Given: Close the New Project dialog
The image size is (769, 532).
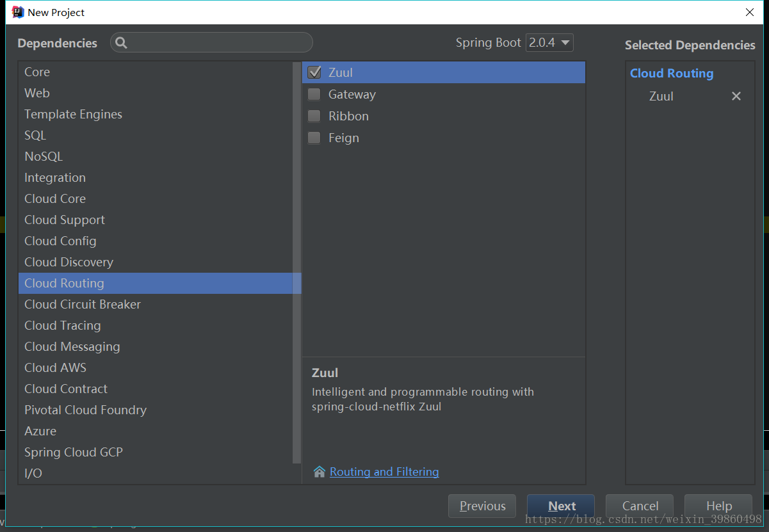Looking at the screenshot, I should (750, 12).
